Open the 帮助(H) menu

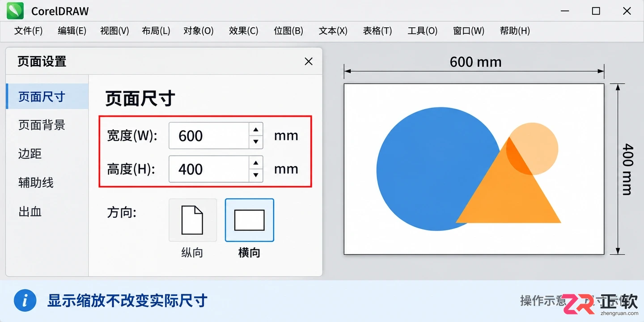click(x=515, y=31)
